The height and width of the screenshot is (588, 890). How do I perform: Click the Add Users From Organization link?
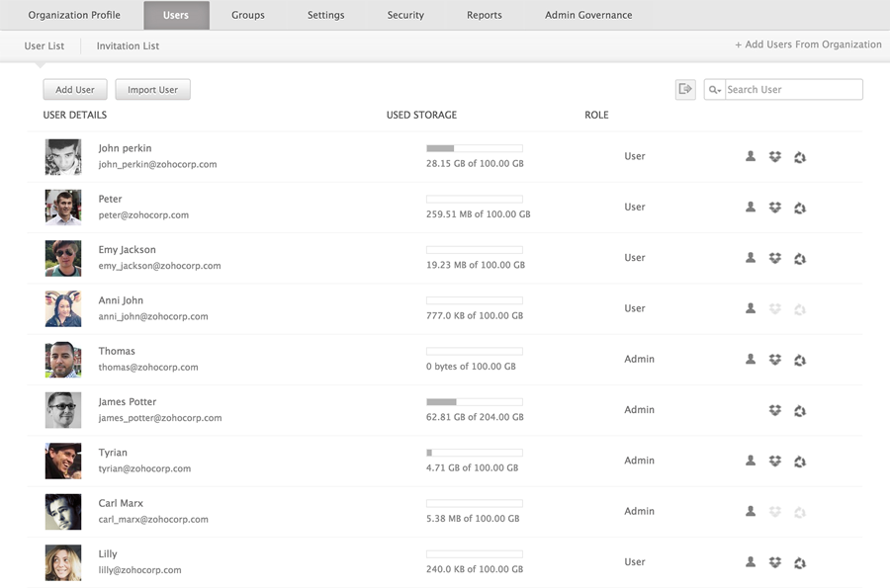pos(808,44)
